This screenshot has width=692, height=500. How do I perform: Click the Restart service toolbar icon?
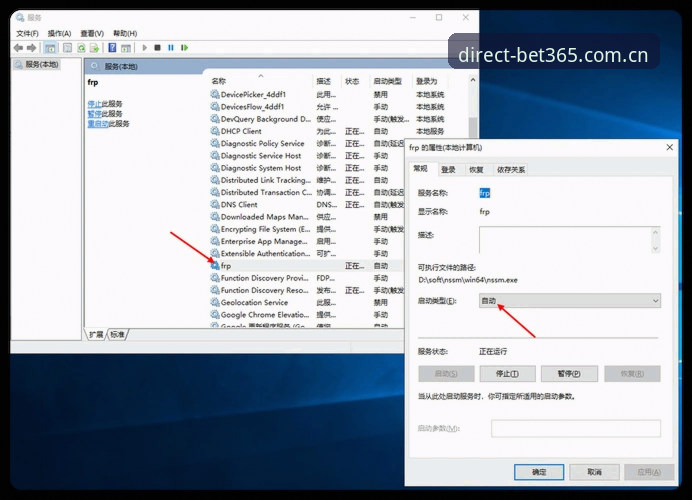[x=184, y=48]
